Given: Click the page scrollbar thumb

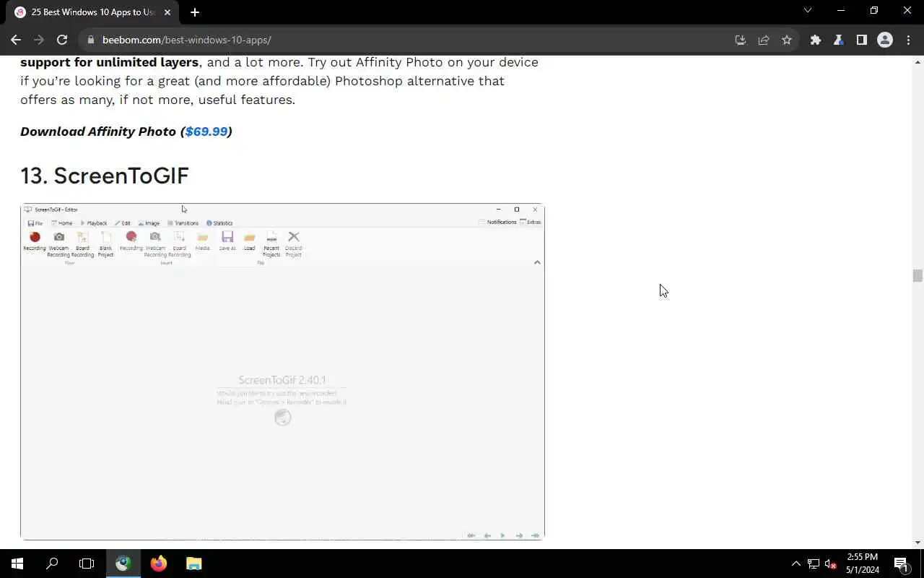Looking at the screenshot, I should 918,276.
